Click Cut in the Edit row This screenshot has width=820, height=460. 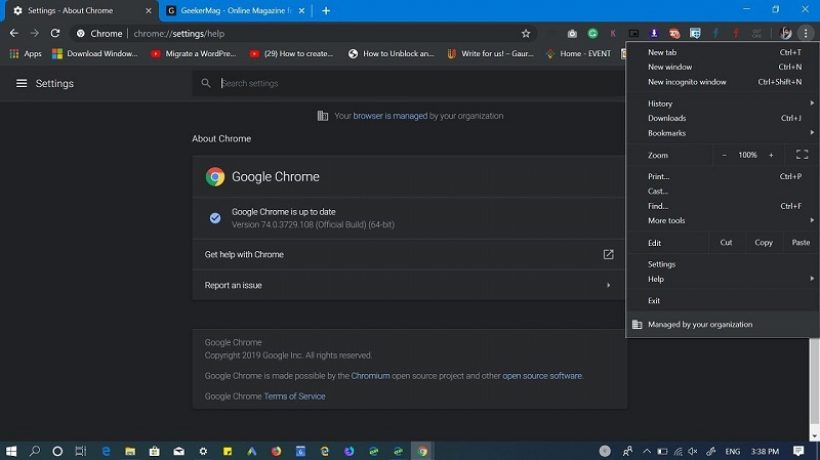[726, 243]
